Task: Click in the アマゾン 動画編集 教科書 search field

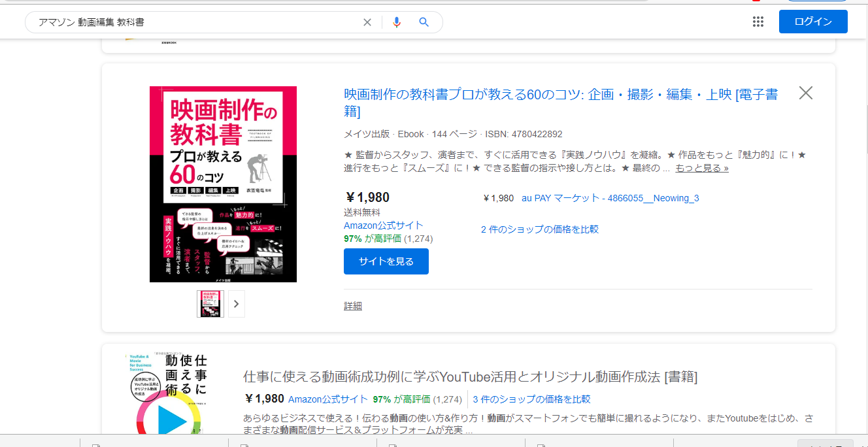Action: point(196,22)
